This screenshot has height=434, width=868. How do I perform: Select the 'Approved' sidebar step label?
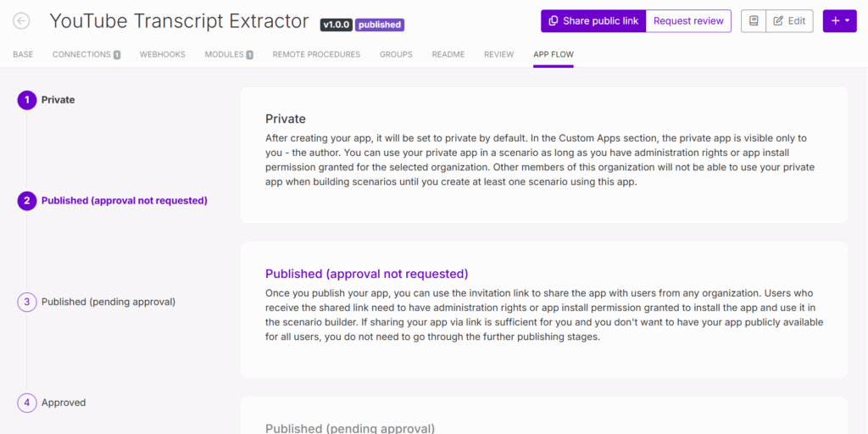coord(64,403)
